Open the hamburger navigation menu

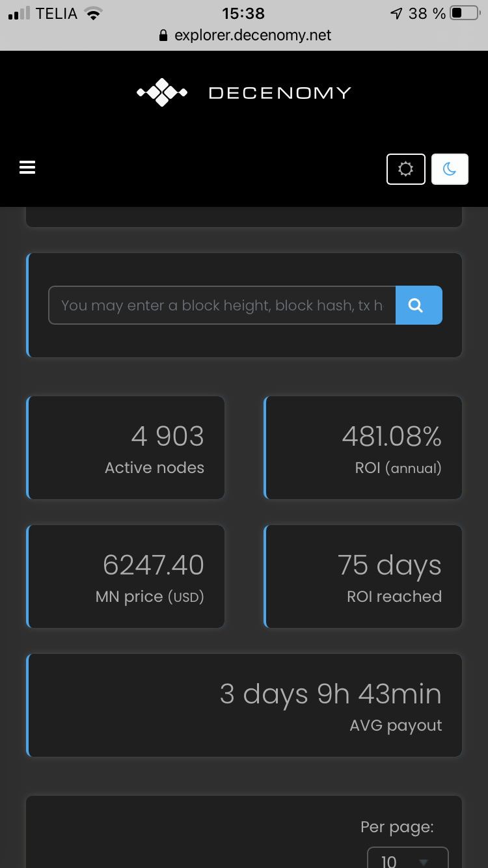(27, 167)
